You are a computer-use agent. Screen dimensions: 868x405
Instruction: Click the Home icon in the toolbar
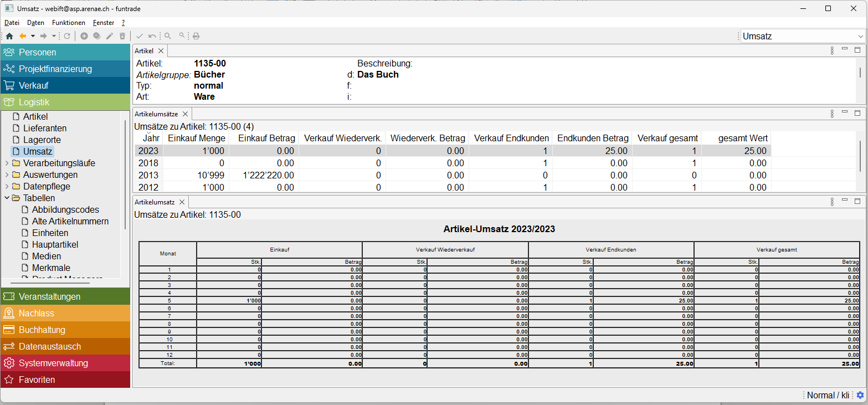(x=9, y=36)
